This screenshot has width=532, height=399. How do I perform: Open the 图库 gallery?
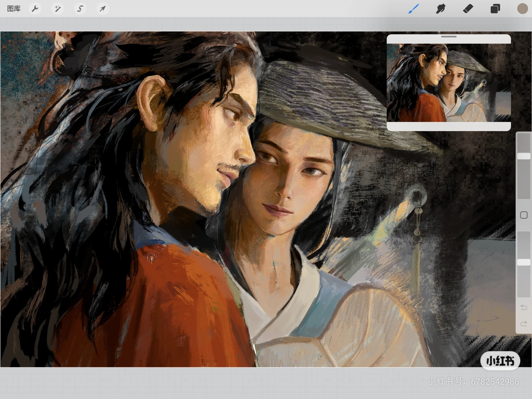coord(14,9)
